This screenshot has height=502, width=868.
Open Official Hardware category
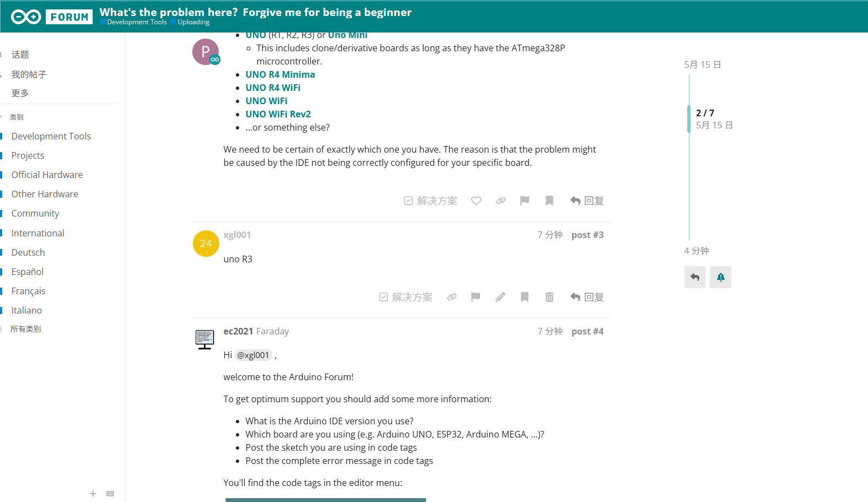[47, 175]
